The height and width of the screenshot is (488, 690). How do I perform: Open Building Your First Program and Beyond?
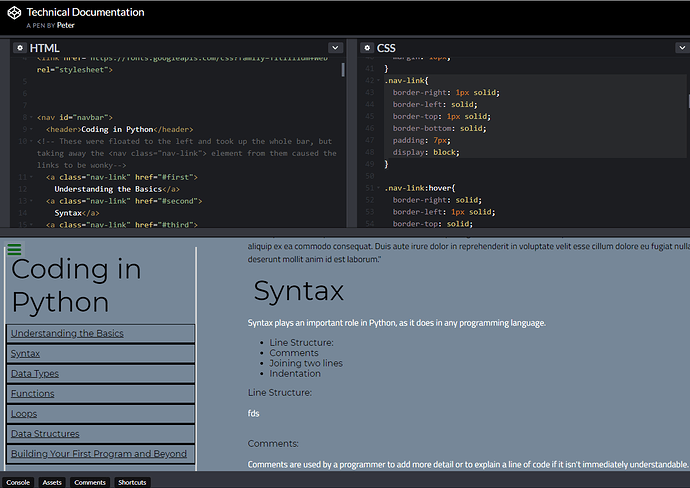click(99, 454)
